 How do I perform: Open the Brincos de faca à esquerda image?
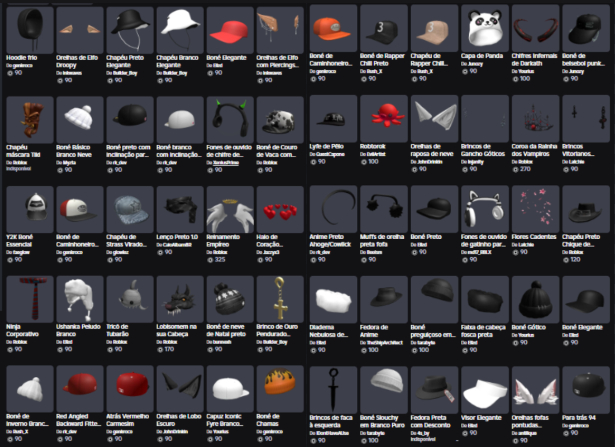[x=333, y=390]
